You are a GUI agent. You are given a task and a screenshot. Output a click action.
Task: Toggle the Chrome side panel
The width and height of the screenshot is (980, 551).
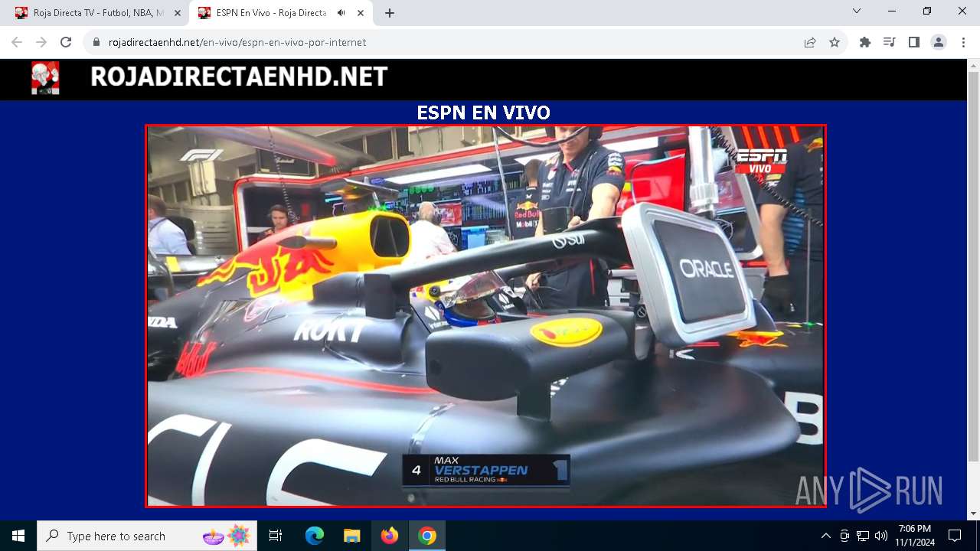[914, 42]
